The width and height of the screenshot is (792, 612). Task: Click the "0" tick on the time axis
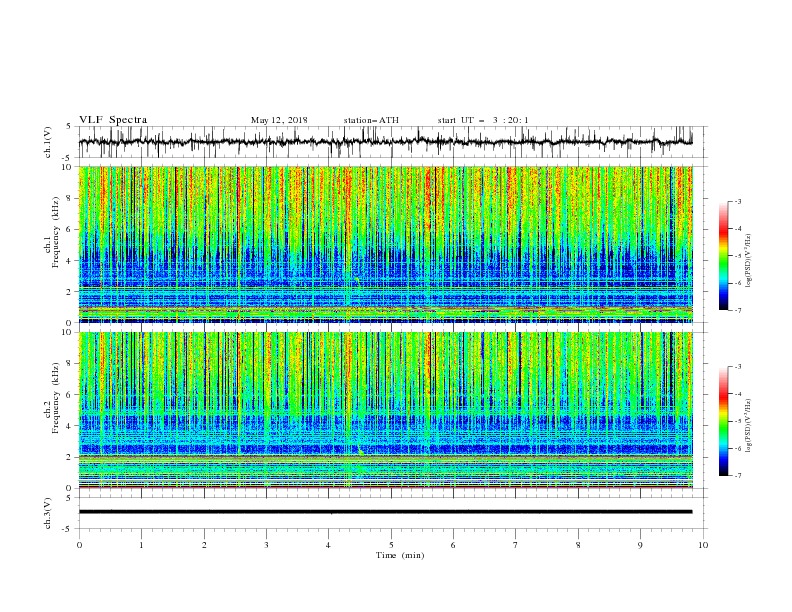(79, 545)
